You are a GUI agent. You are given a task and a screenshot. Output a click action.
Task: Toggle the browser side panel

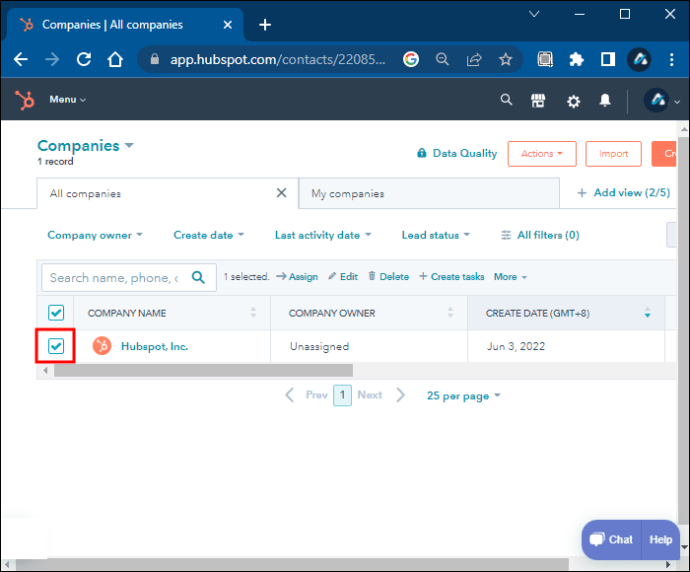[x=608, y=59]
